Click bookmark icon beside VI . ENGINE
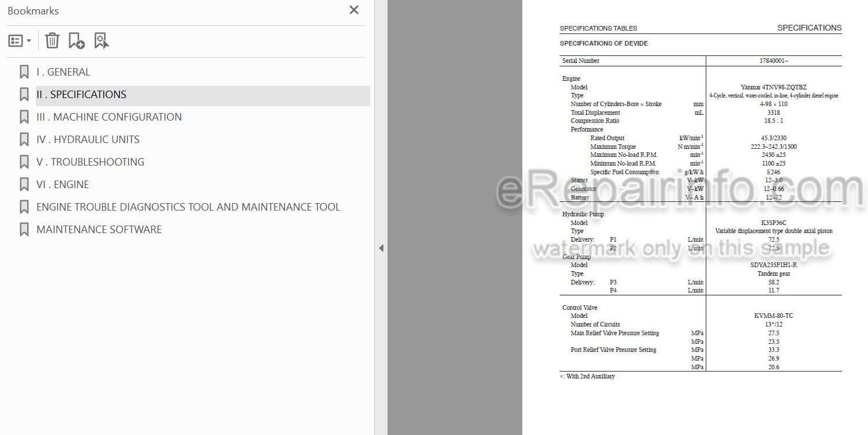 click(x=24, y=185)
